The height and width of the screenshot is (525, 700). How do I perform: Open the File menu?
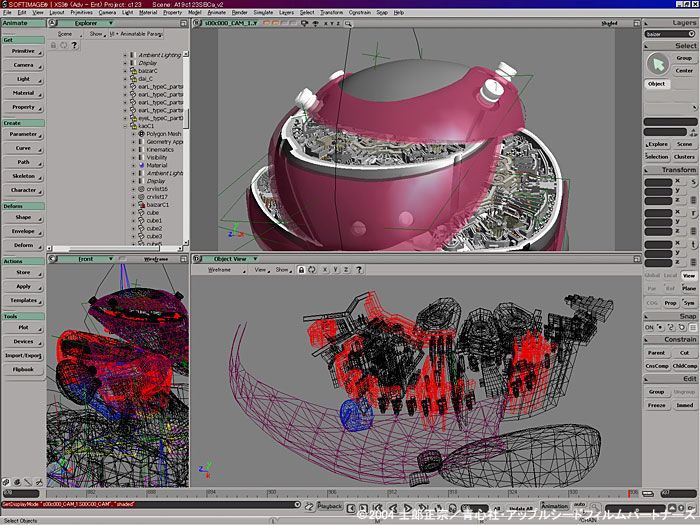7,12
